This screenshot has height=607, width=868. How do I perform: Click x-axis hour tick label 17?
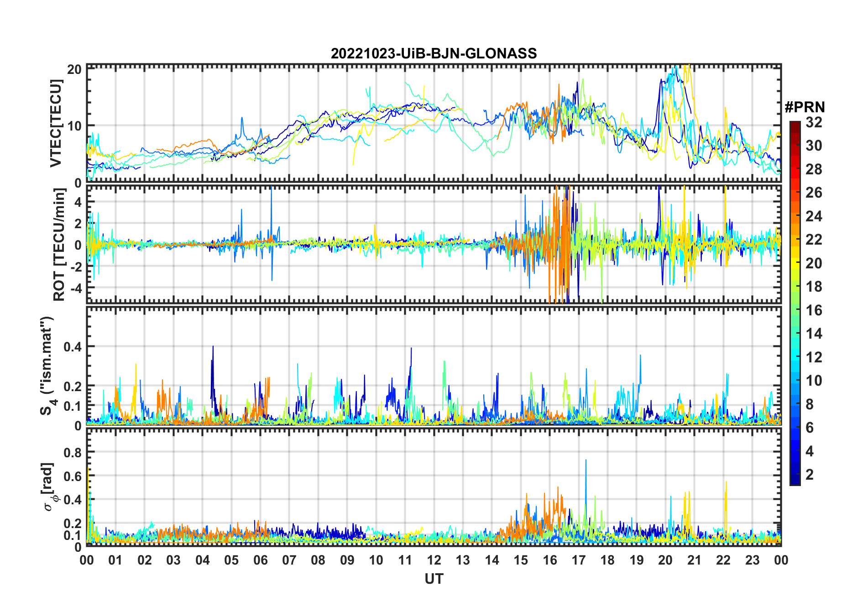tap(579, 560)
